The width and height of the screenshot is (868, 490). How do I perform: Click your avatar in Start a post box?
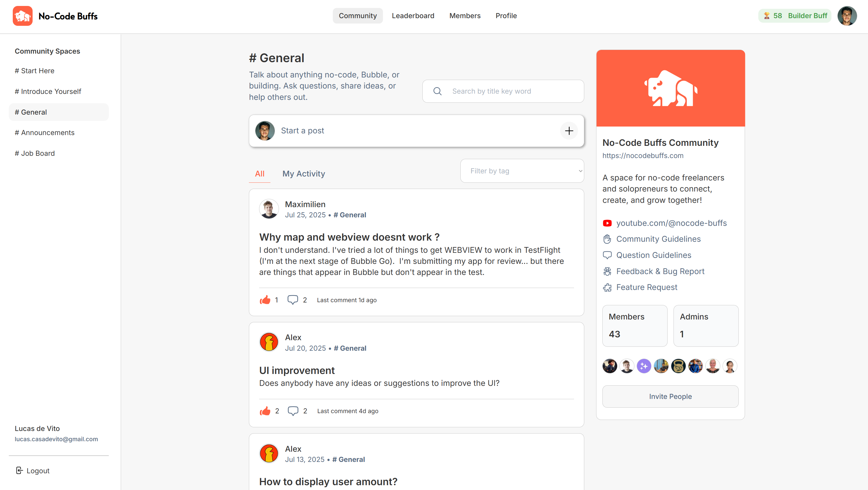coord(265,131)
